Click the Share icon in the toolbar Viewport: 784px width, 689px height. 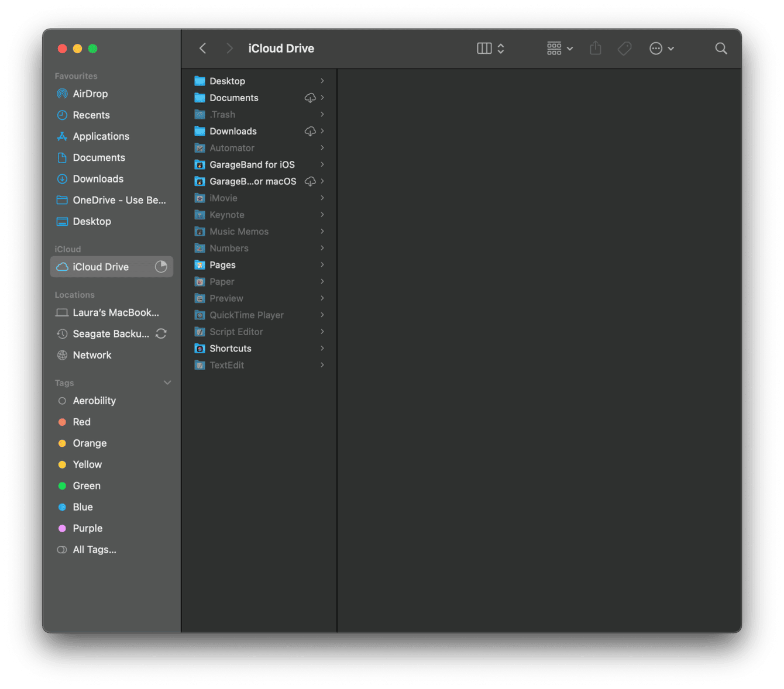596,48
